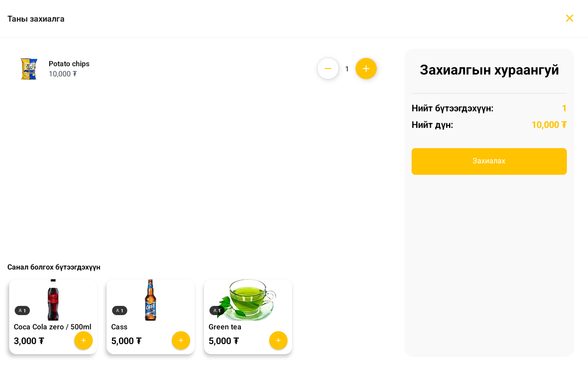
Task: Increase Potato chips quantity with plus button
Action: (x=366, y=69)
